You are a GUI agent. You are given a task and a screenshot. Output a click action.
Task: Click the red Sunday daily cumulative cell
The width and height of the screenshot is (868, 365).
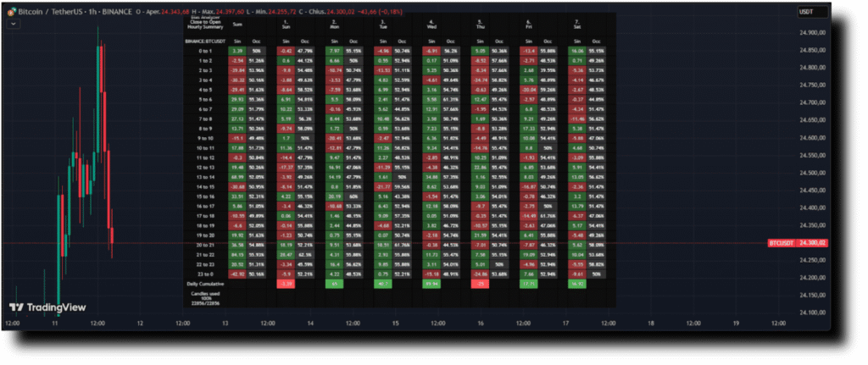[x=286, y=284]
